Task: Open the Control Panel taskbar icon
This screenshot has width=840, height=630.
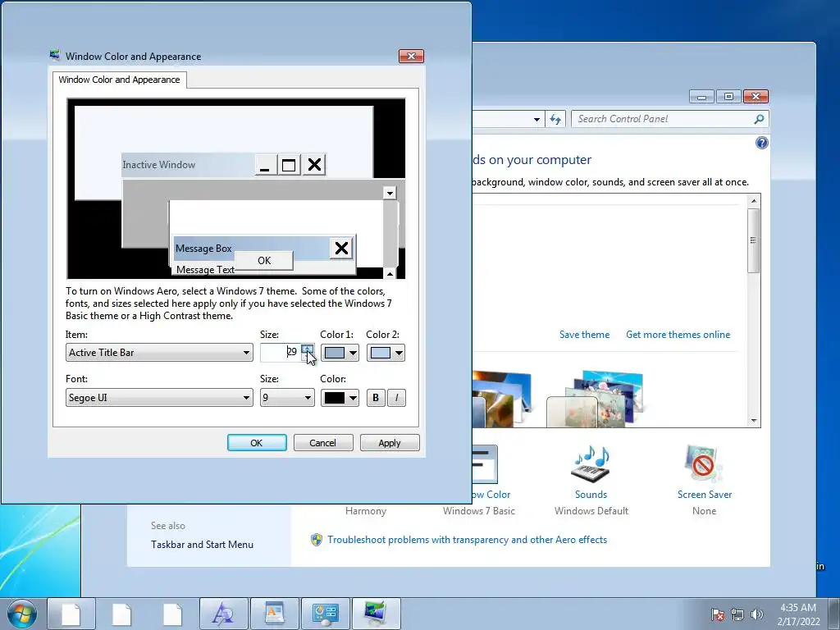Action: (x=325, y=614)
